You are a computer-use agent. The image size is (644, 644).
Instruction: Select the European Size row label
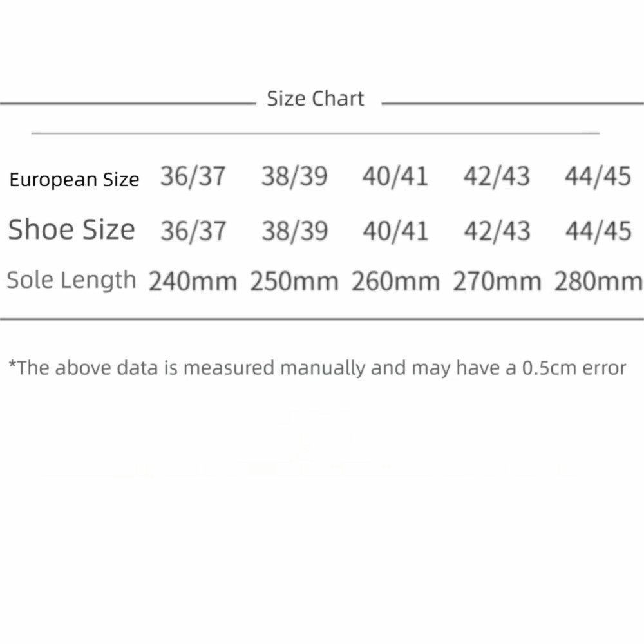[74, 180]
